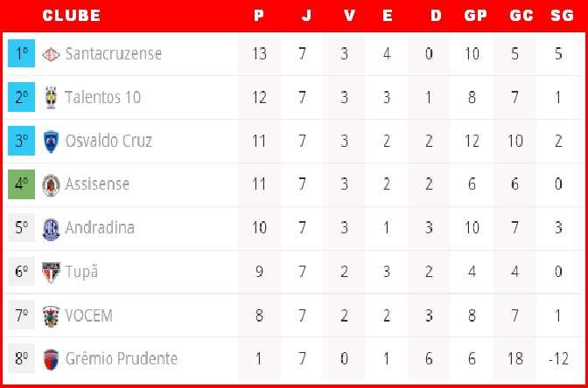Image resolution: width=588 pixels, height=388 pixels.
Task: Select the VOCEM club crest icon
Action: (51, 316)
